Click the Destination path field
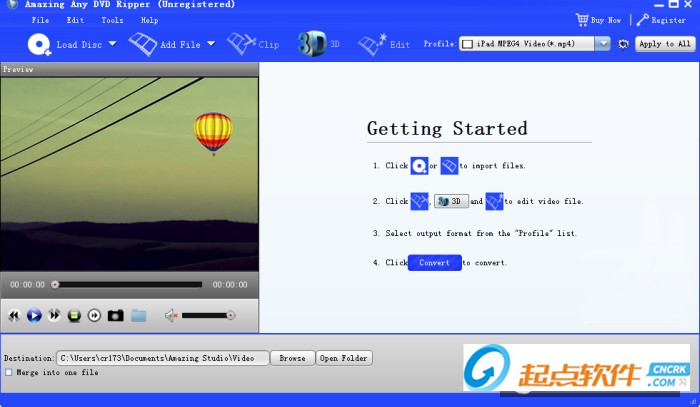Image resolution: width=700 pixels, height=407 pixels. pyautogui.click(x=162, y=358)
